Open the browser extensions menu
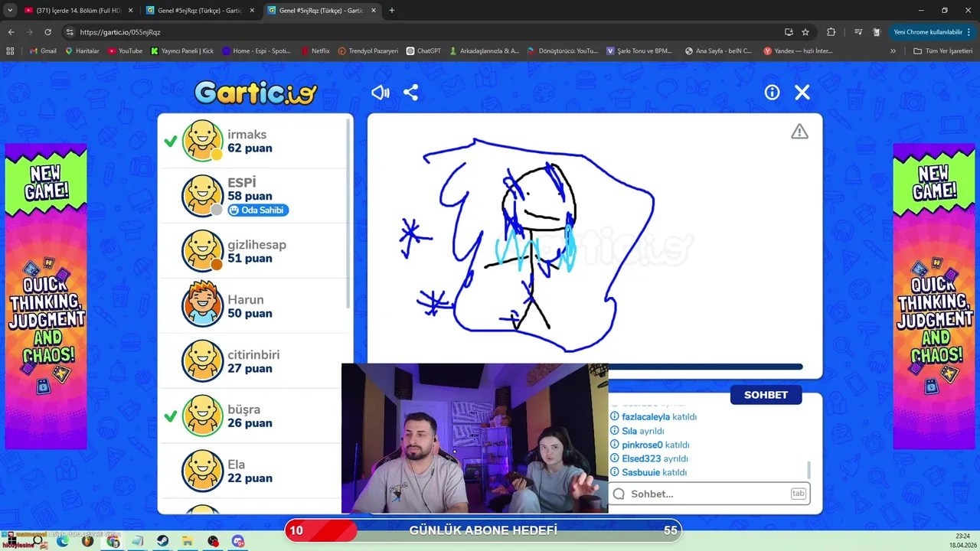 point(831,32)
